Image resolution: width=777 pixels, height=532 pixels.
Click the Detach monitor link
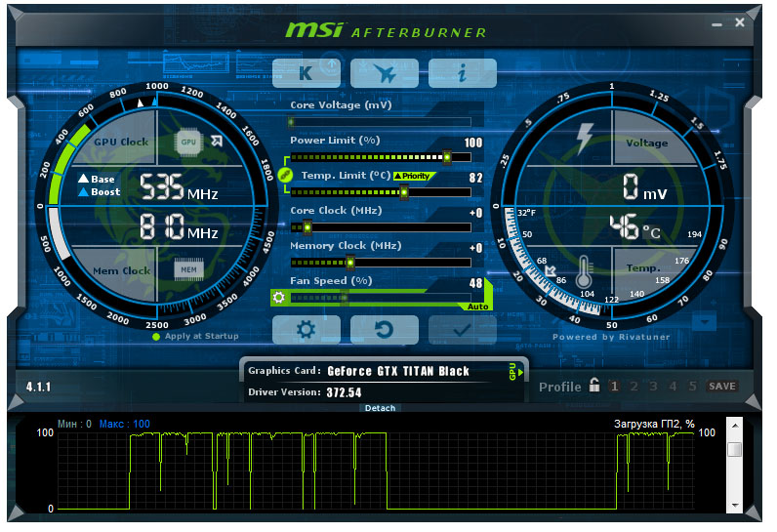(x=380, y=408)
